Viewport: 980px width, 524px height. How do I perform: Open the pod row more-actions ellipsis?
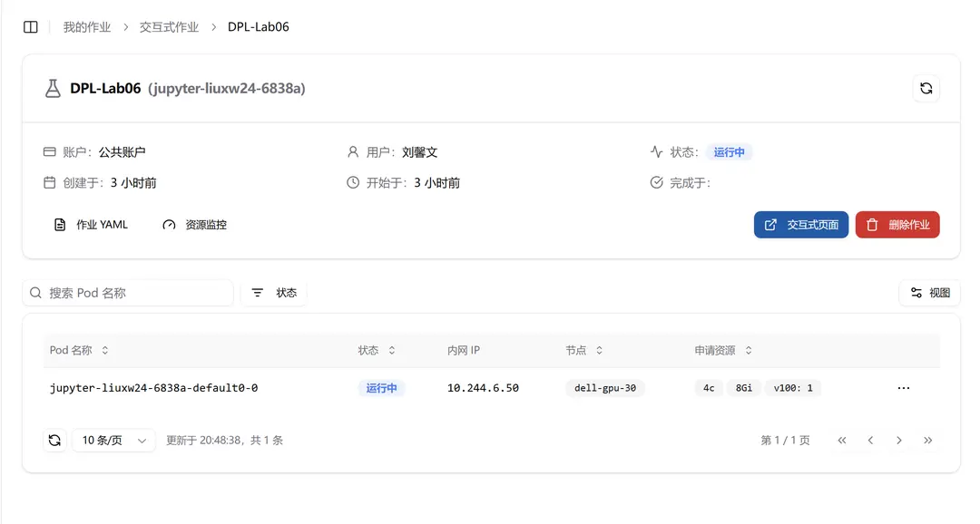click(904, 388)
